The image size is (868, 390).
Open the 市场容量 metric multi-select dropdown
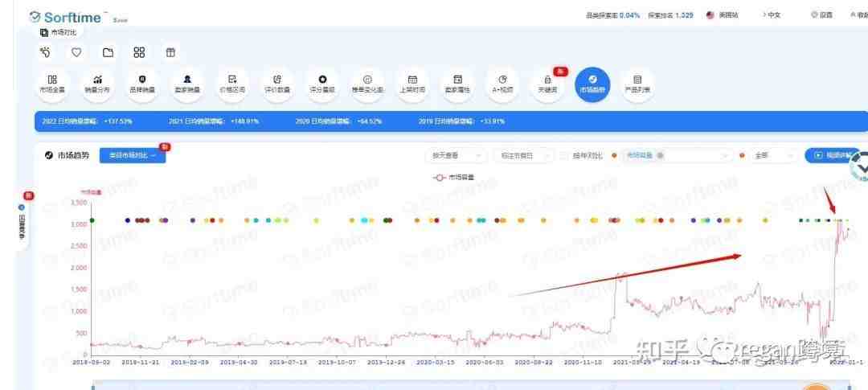coord(678,156)
